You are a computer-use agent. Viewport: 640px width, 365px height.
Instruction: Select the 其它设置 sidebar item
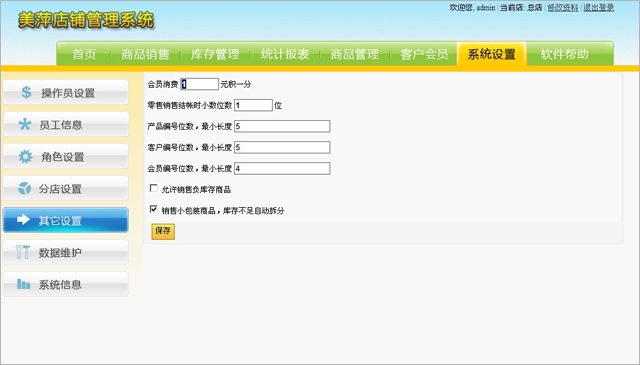pyautogui.click(x=66, y=220)
